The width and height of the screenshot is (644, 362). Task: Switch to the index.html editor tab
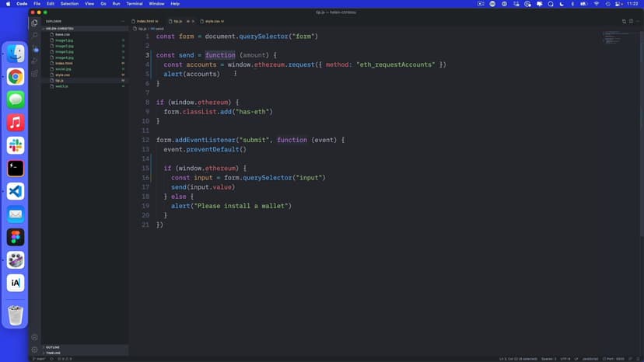[145, 21]
